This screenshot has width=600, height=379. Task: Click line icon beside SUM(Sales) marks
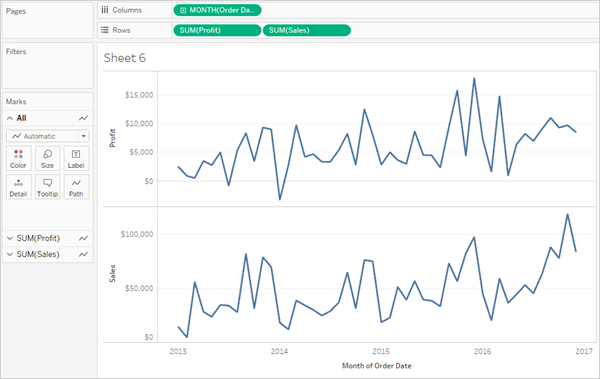tap(83, 254)
